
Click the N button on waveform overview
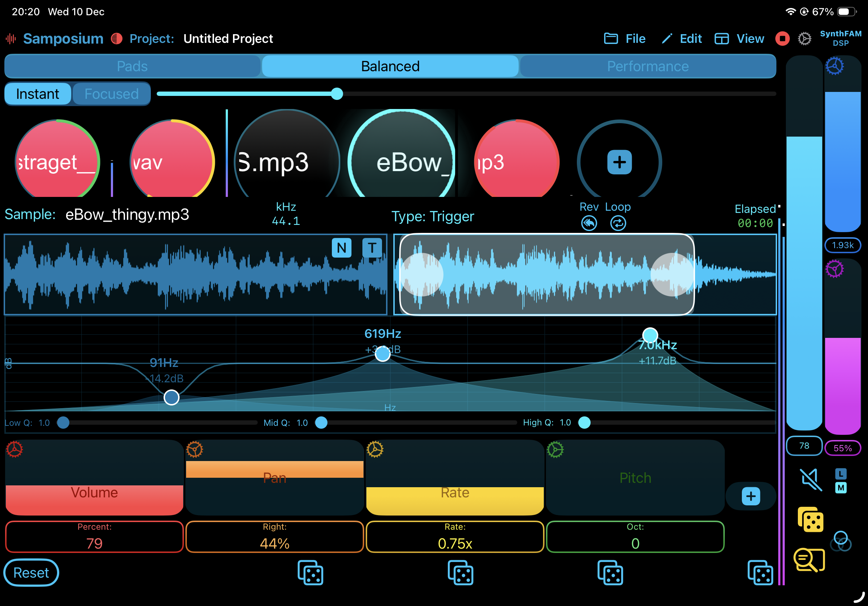[341, 248]
